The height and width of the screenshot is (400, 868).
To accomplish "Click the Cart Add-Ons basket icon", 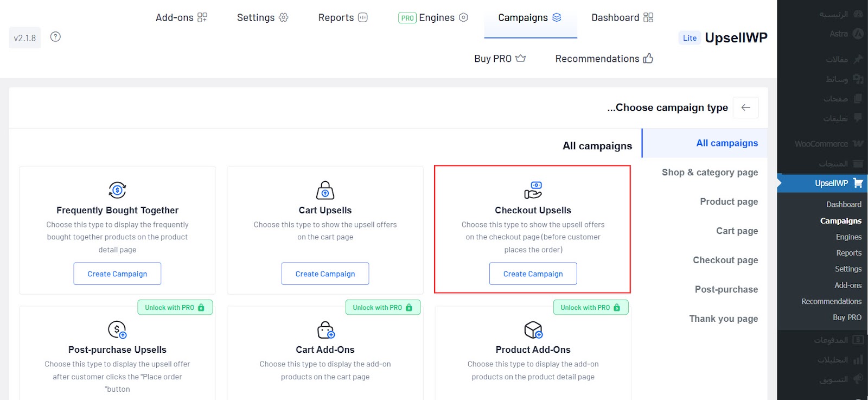I will (325, 329).
